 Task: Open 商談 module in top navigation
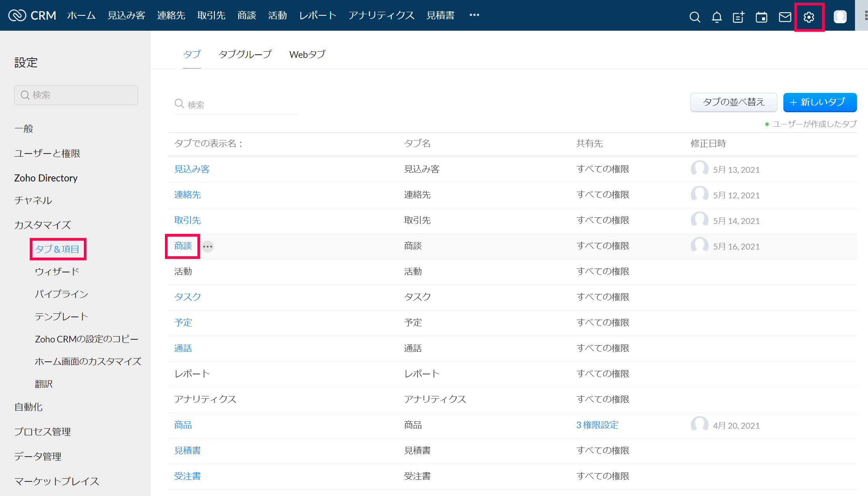pos(247,15)
